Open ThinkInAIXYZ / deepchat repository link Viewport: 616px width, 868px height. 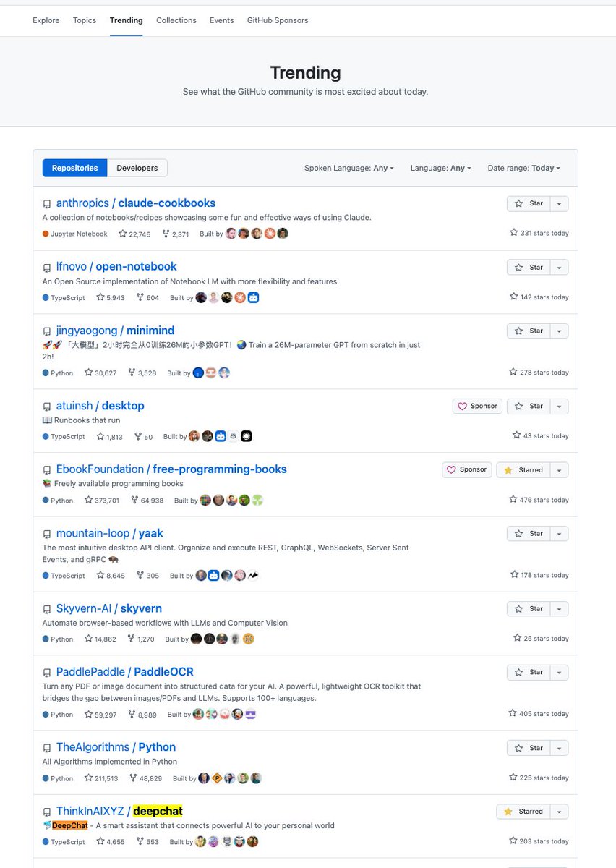click(x=120, y=812)
